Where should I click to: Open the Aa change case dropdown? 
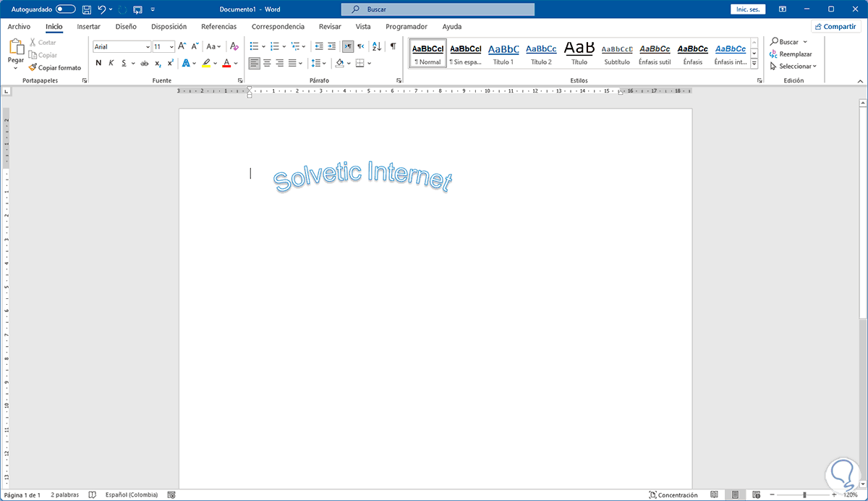(214, 46)
